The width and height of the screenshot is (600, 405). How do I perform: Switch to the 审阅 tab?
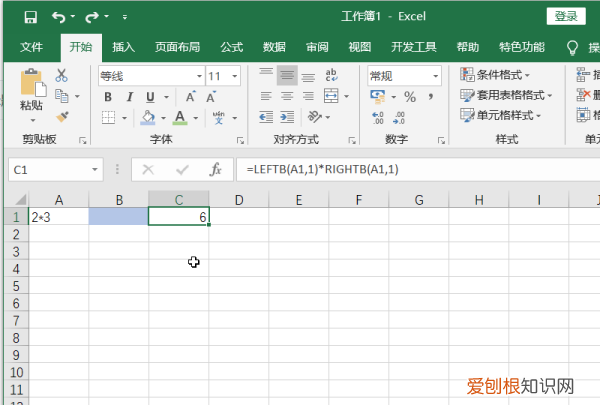(317, 47)
